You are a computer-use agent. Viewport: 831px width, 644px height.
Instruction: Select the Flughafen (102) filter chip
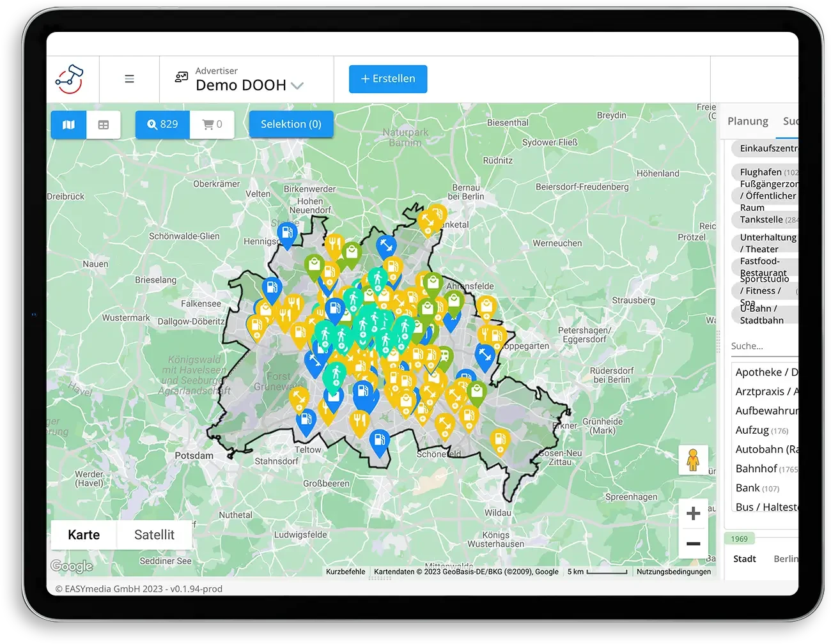coord(765,172)
